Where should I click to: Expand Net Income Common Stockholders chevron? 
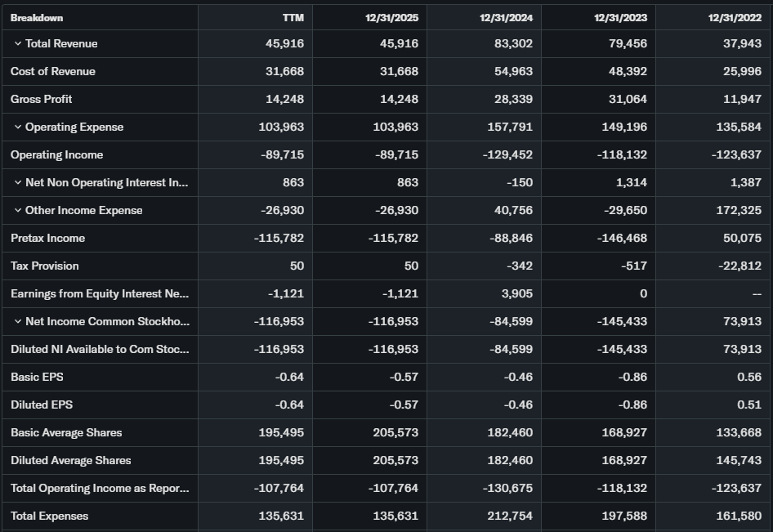18,321
